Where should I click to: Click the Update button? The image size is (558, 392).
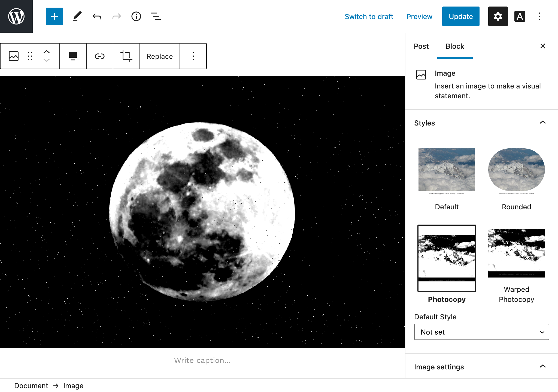(x=461, y=16)
